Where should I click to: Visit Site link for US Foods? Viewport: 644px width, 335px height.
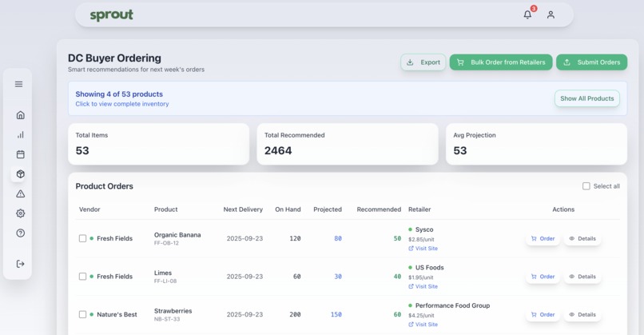point(423,286)
